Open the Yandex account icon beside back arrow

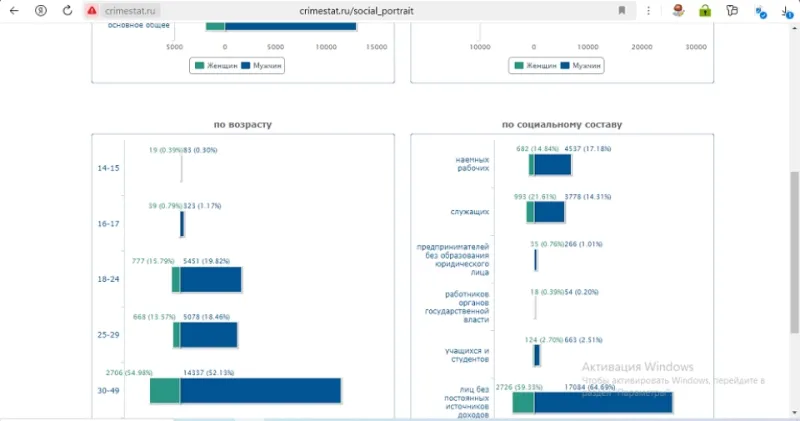41,10
